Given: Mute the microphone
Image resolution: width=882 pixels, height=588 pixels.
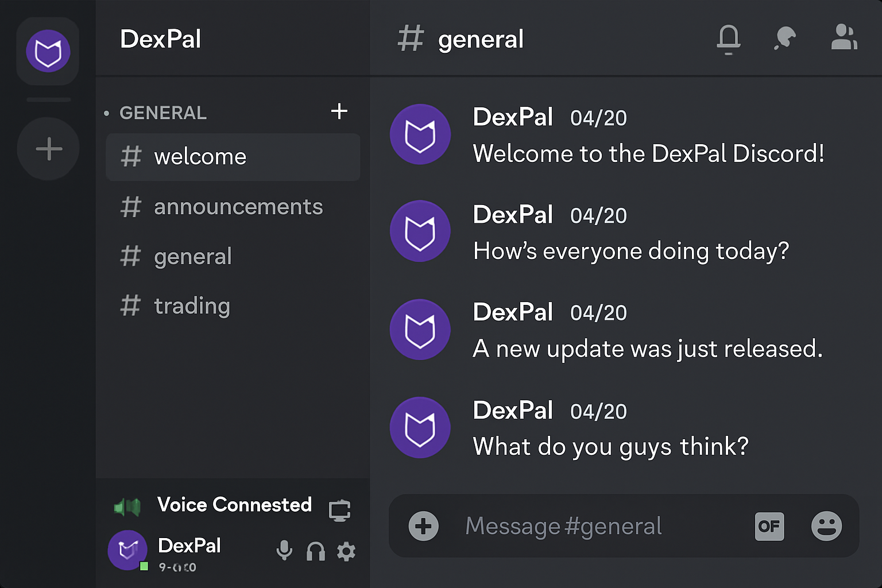Looking at the screenshot, I should point(284,551).
